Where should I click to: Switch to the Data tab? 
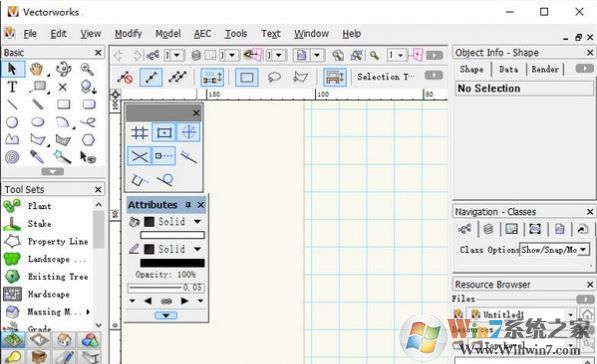(x=509, y=69)
